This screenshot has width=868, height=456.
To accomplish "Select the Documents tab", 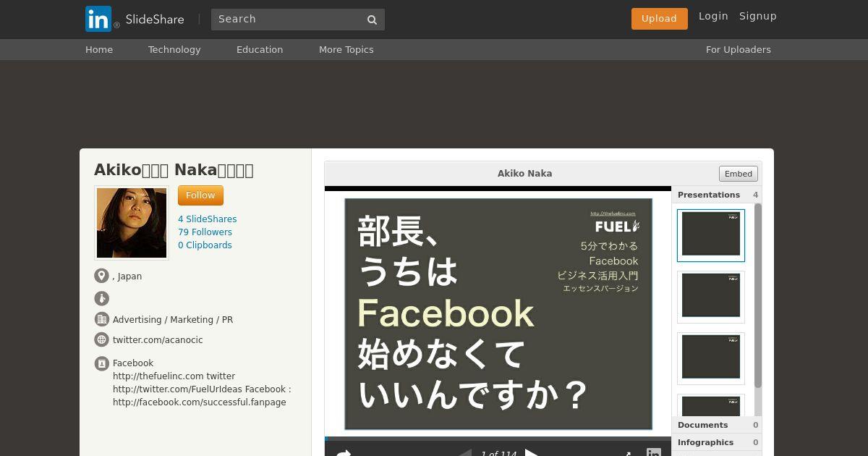I will 718,425.
